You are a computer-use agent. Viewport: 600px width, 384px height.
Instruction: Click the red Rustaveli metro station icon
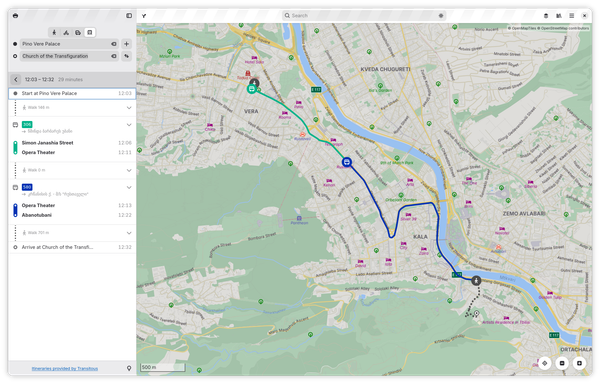tap(302, 135)
